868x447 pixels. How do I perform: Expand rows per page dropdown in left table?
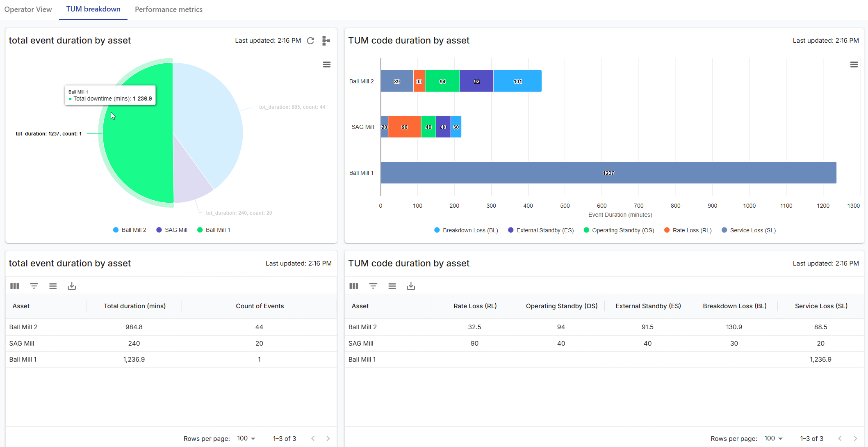click(x=246, y=438)
